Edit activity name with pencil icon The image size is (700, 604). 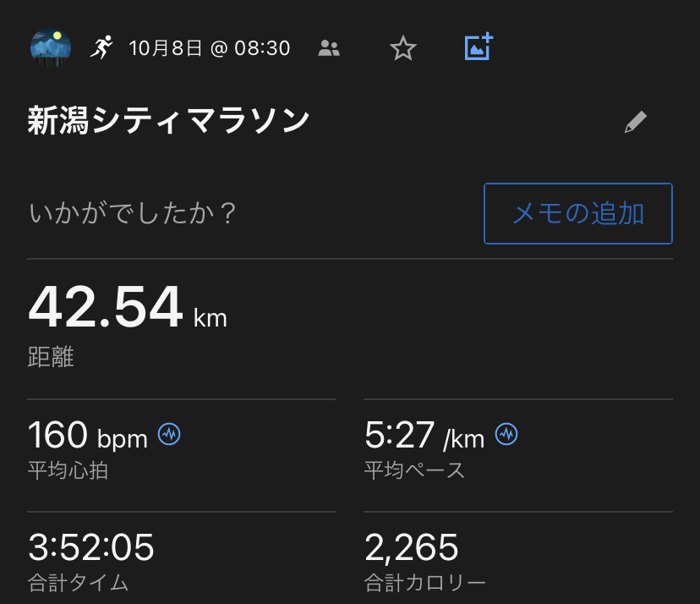click(636, 123)
